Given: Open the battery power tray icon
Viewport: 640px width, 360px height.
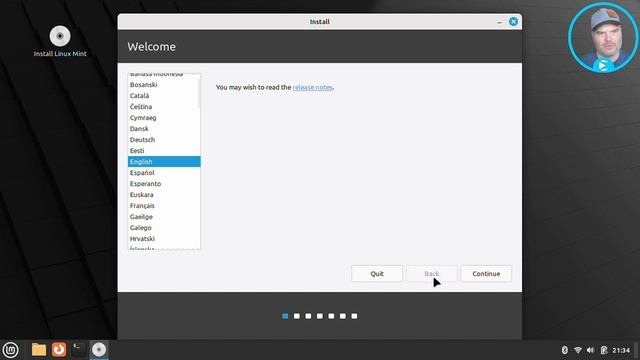Looking at the screenshot, I should (604, 350).
